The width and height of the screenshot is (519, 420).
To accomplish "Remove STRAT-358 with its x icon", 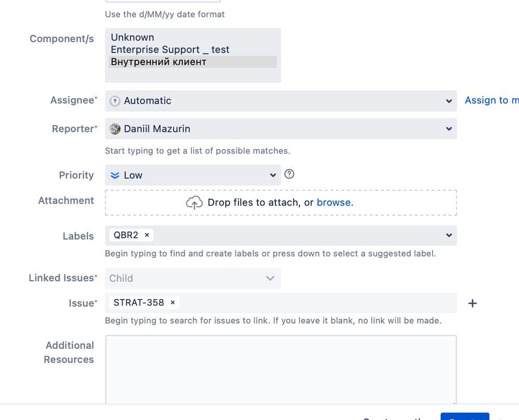I will pos(172,302).
